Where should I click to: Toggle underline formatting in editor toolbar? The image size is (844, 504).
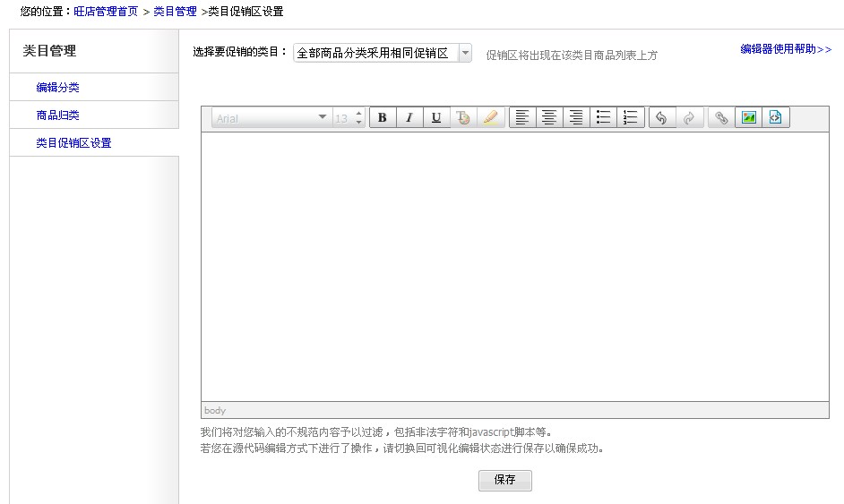coord(436,118)
